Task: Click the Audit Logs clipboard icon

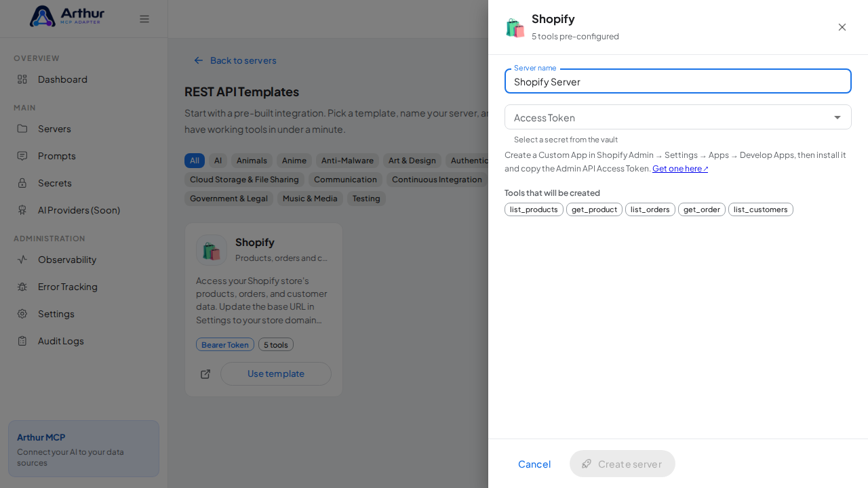Action: click(x=22, y=341)
